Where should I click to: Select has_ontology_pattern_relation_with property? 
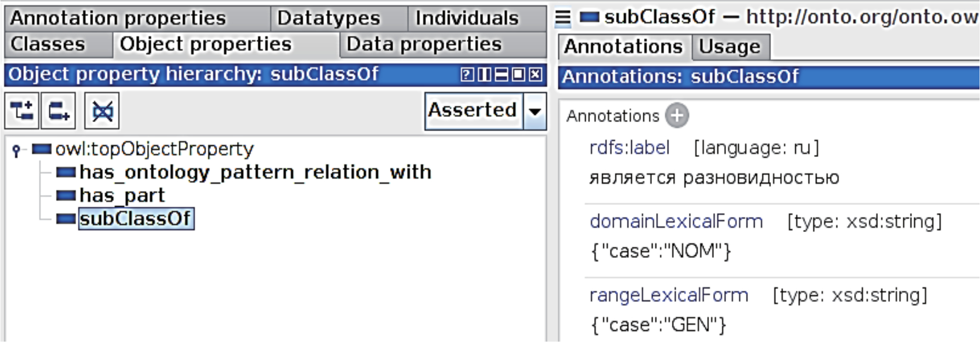[255, 172]
